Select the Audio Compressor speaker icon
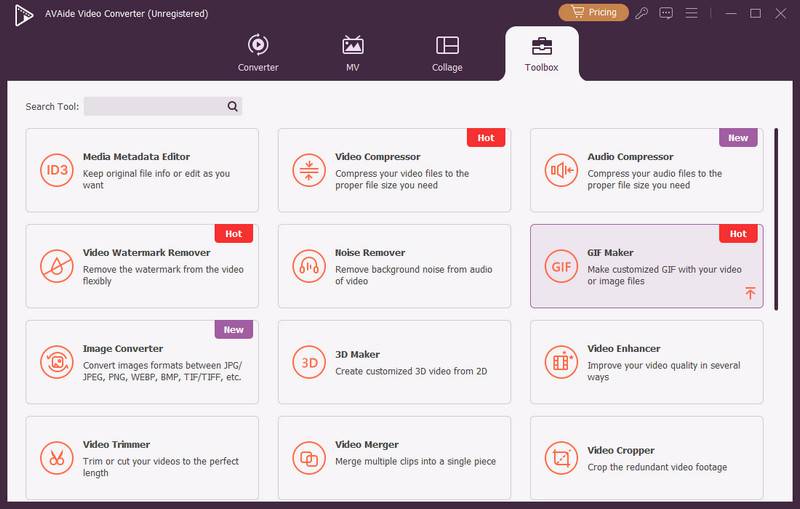Viewport: 800px width, 509px height. pyautogui.click(x=561, y=170)
